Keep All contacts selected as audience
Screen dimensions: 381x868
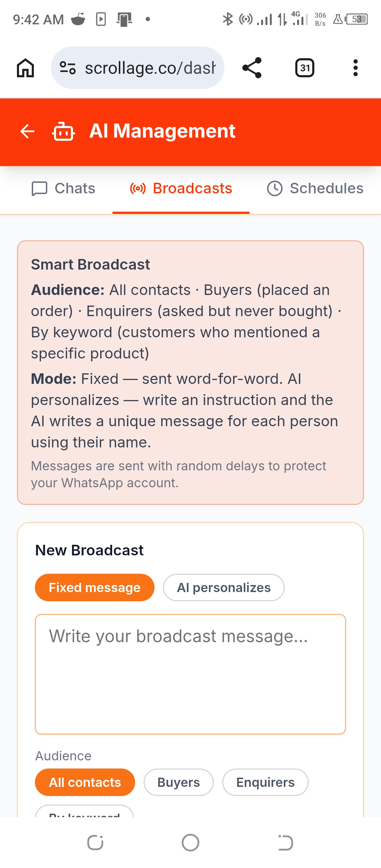pos(85,782)
